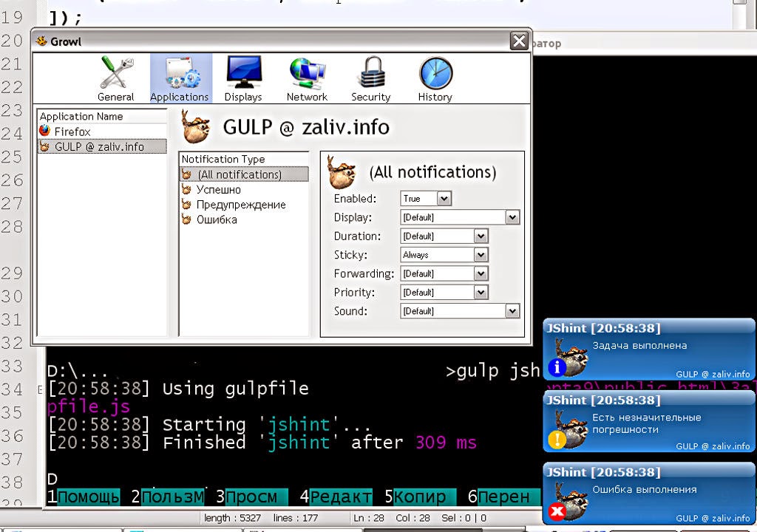This screenshot has width=757, height=532.
Task: Click function key 6 Перен in terminal
Action: click(x=503, y=497)
